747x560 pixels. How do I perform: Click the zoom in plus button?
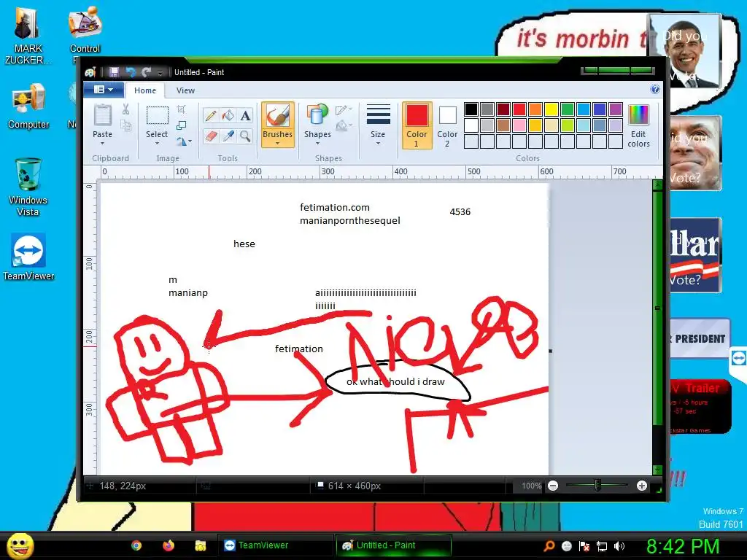pos(642,486)
